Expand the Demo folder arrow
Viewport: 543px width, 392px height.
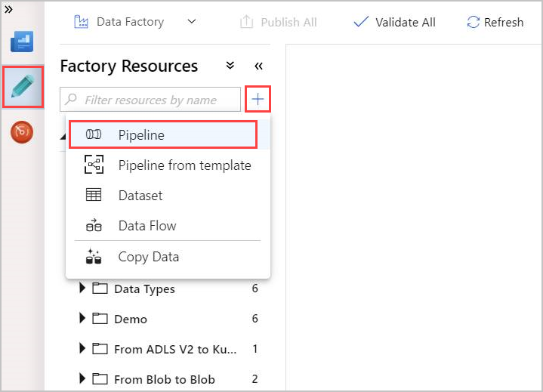pyautogui.click(x=82, y=318)
